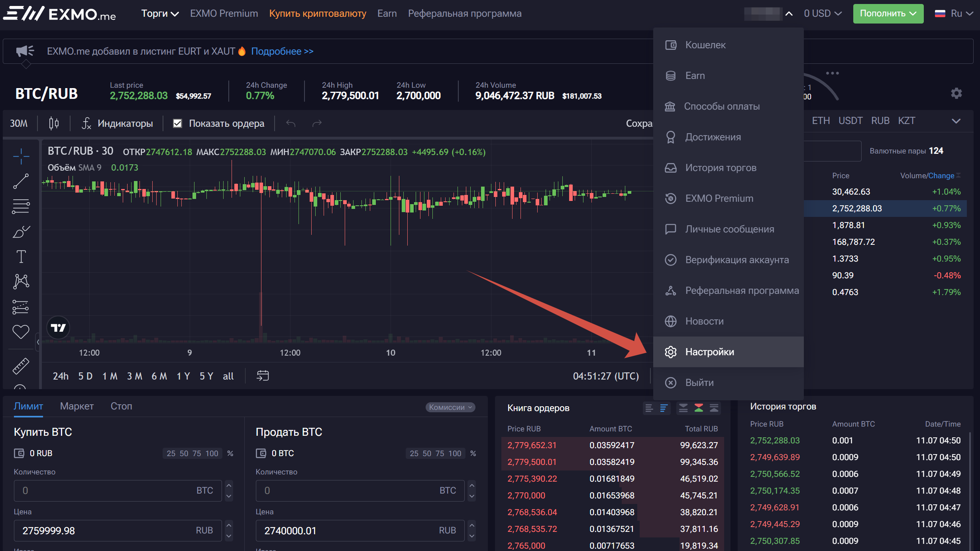Select the brush drawing tool
This screenshot has width=980, height=551.
tap(21, 231)
